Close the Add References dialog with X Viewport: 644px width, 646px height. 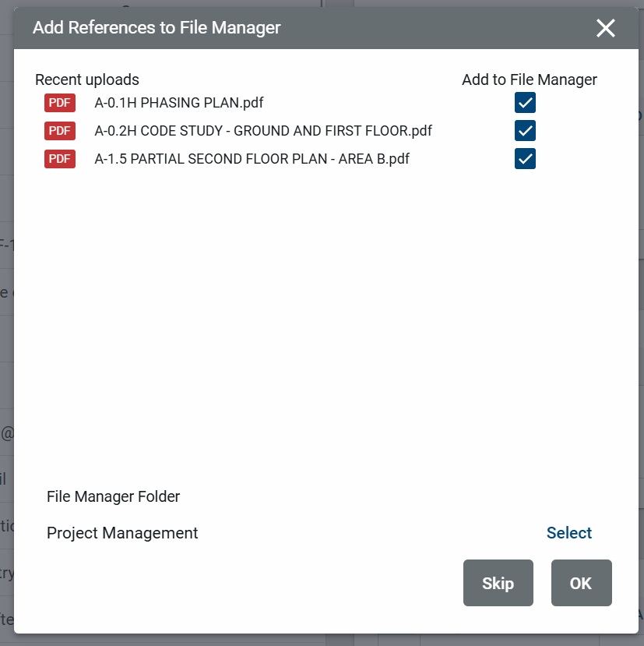[605, 29]
